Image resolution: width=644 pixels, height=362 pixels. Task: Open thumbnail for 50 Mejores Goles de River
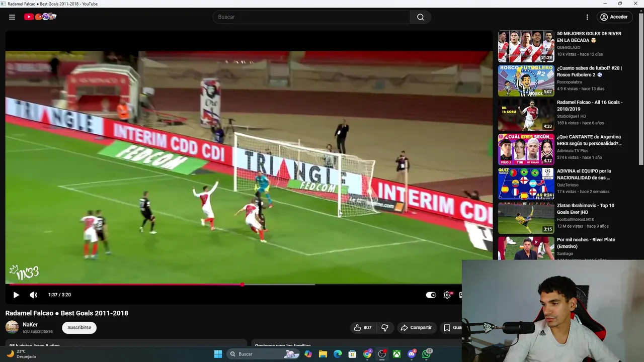tap(526, 46)
